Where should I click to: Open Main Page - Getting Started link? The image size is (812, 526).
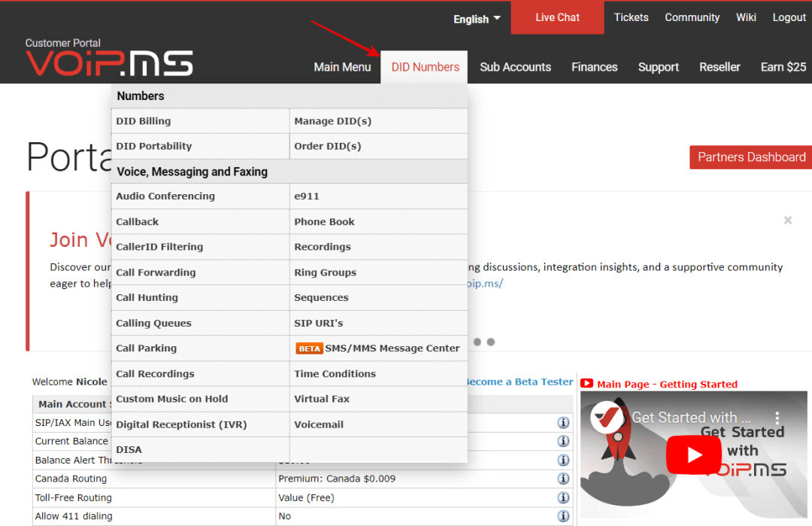point(667,384)
